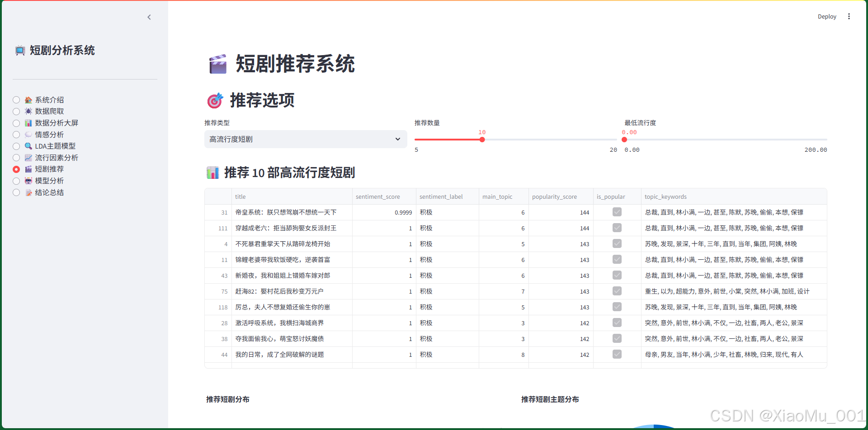Image resolution: width=868 pixels, height=430 pixels.
Task: Click the house icon beside 系统介绍
Action: (28, 100)
